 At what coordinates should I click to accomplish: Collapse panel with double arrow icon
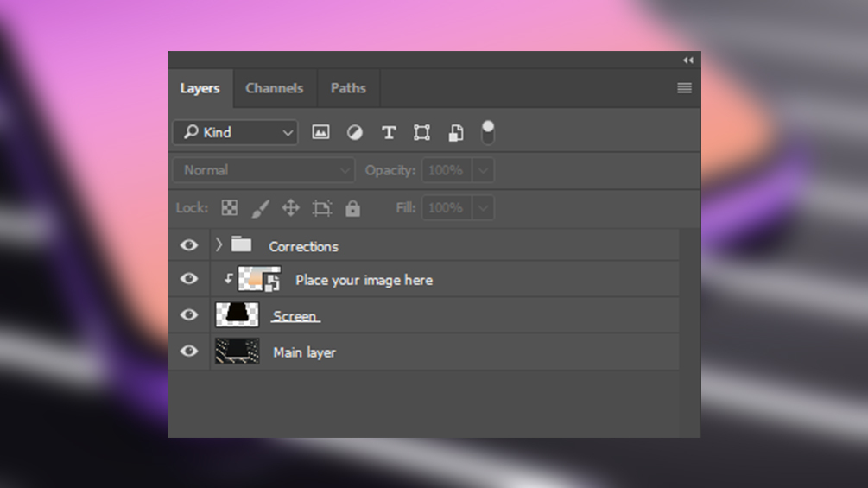click(688, 60)
